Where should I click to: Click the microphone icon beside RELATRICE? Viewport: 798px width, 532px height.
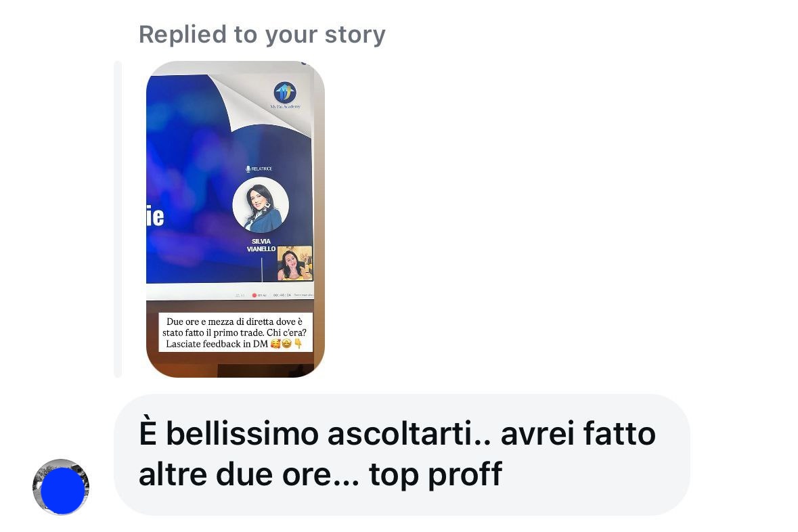248,169
